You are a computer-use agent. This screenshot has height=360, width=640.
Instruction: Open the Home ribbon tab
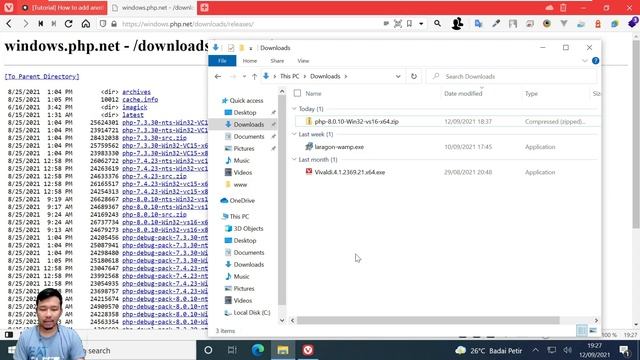click(250, 61)
